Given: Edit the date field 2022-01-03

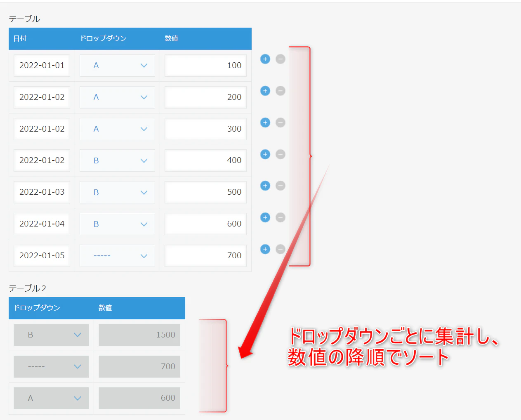Looking at the screenshot, I should click(42, 192).
